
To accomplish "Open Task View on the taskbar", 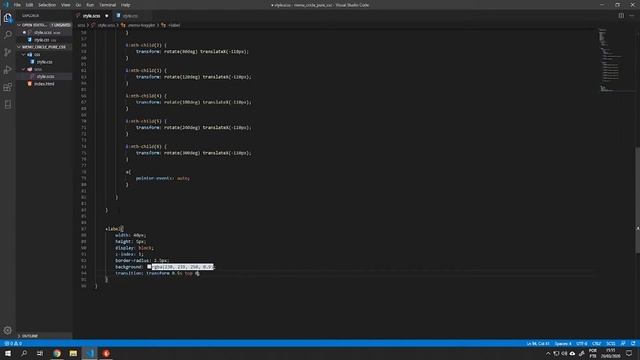I will (40, 353).
